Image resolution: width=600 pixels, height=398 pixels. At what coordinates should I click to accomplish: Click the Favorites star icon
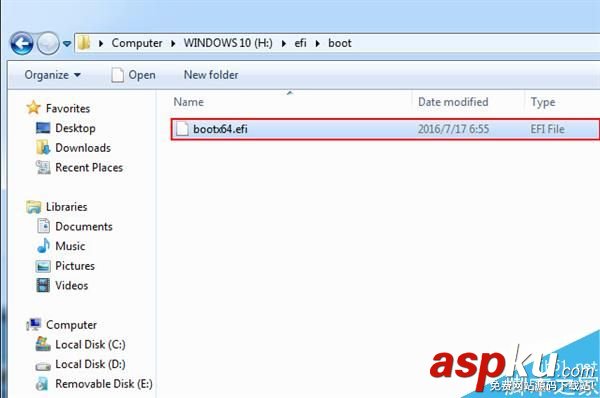33,108
